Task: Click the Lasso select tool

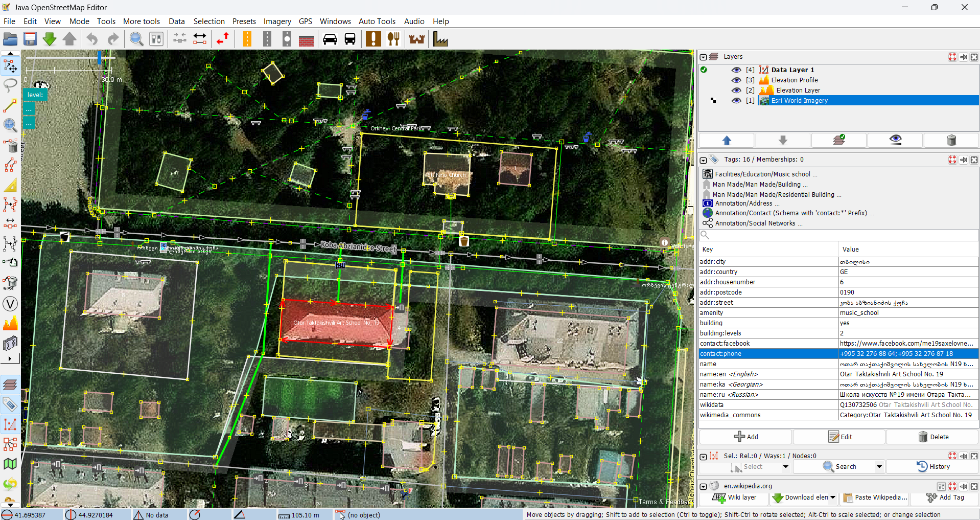Action: click(x=10, y=85)
